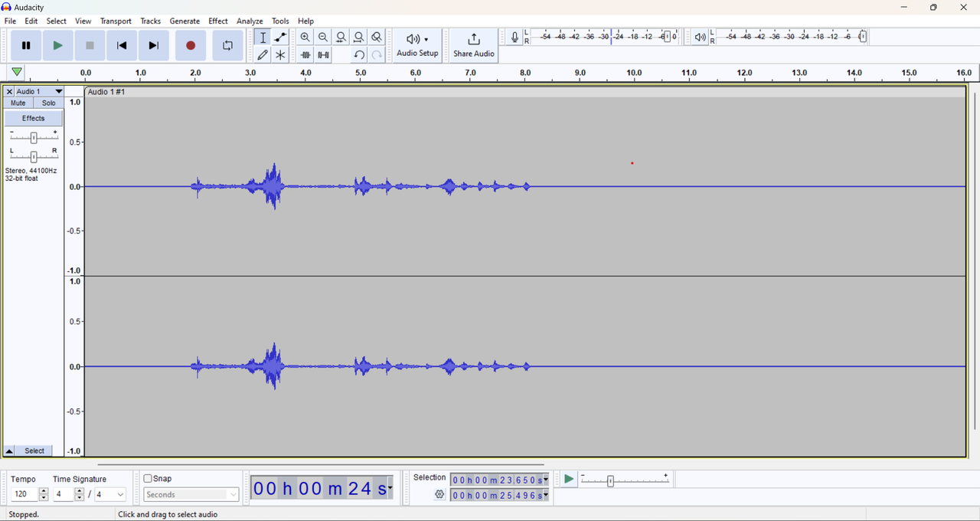Click Play-at-Speed green button
The image size is (980, 521).
(569, 480)
